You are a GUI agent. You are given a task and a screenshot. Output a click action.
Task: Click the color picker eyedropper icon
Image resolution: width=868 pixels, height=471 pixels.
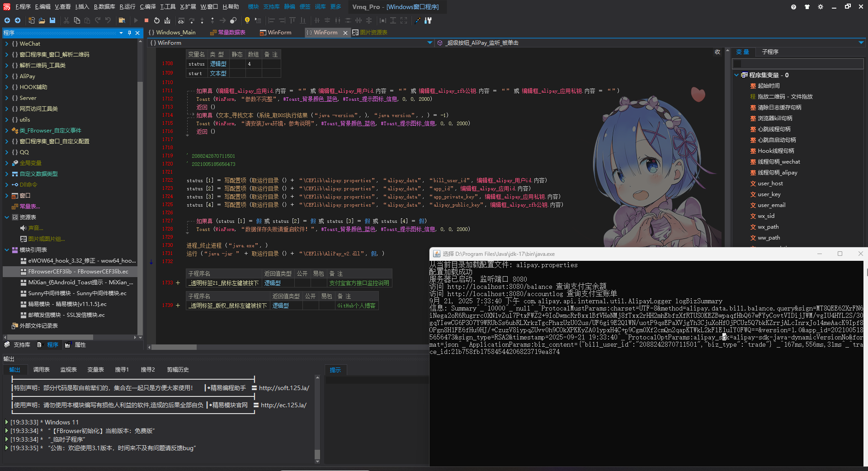[417, 20]
